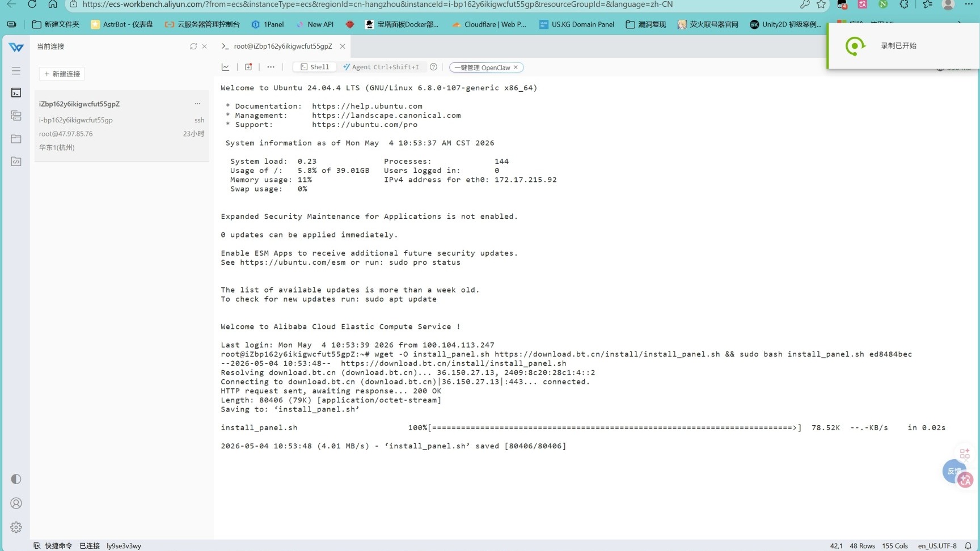Open the AstrBot - 仪表盘 bookmark
The width and height of the screenshot is (980, 551).
[122, 24]
